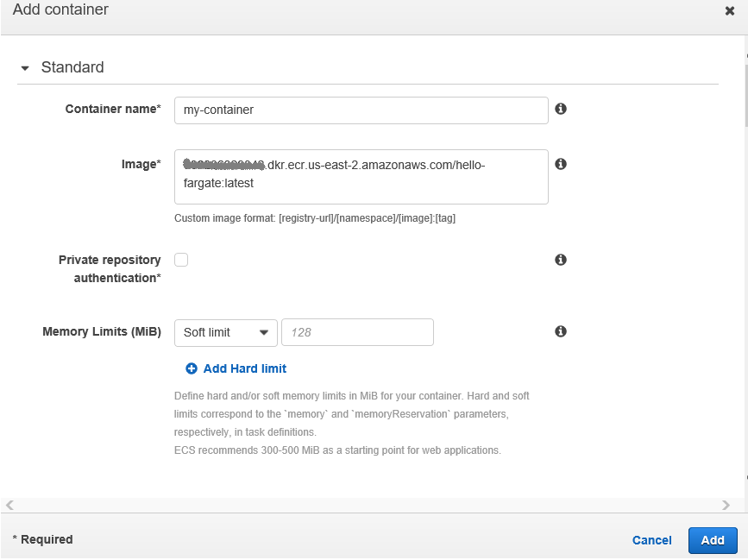Open the Soft limit dropdown
This screenshot has height=560, width=748.
[x=226, y=332]
